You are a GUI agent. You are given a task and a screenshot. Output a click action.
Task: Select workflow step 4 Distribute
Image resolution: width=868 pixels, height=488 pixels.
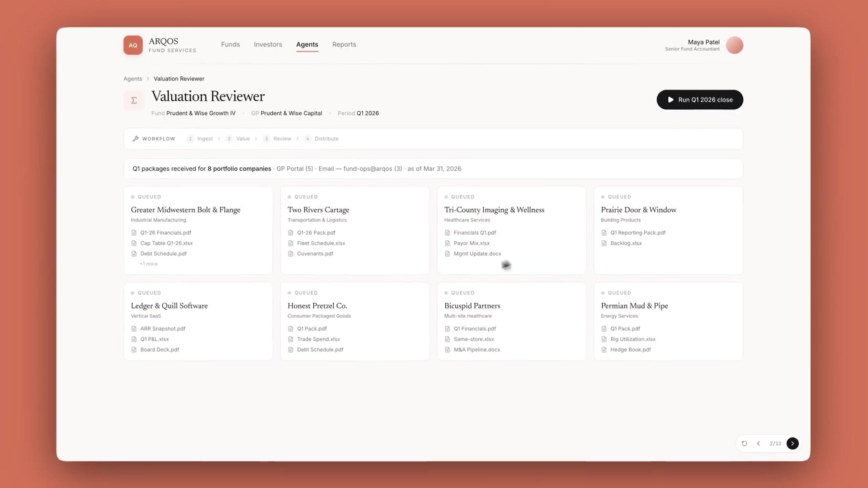point(321,139)
